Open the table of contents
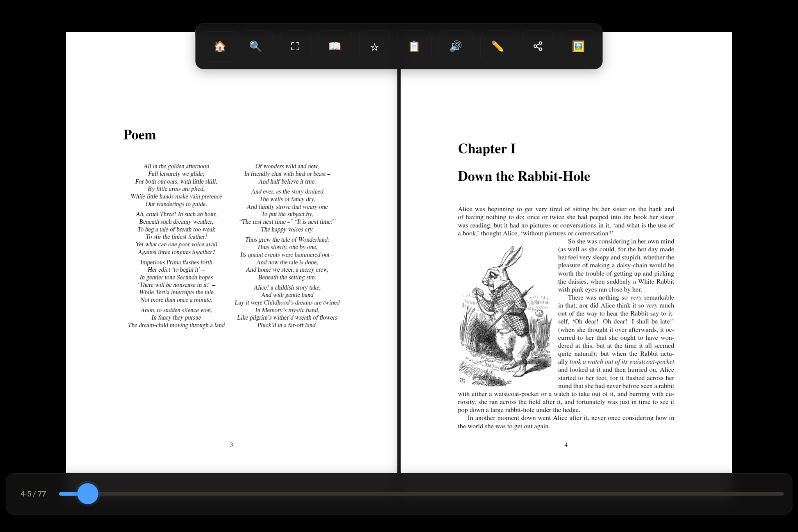Viewport: 798px width, 532px height. [x=334, y=46]
